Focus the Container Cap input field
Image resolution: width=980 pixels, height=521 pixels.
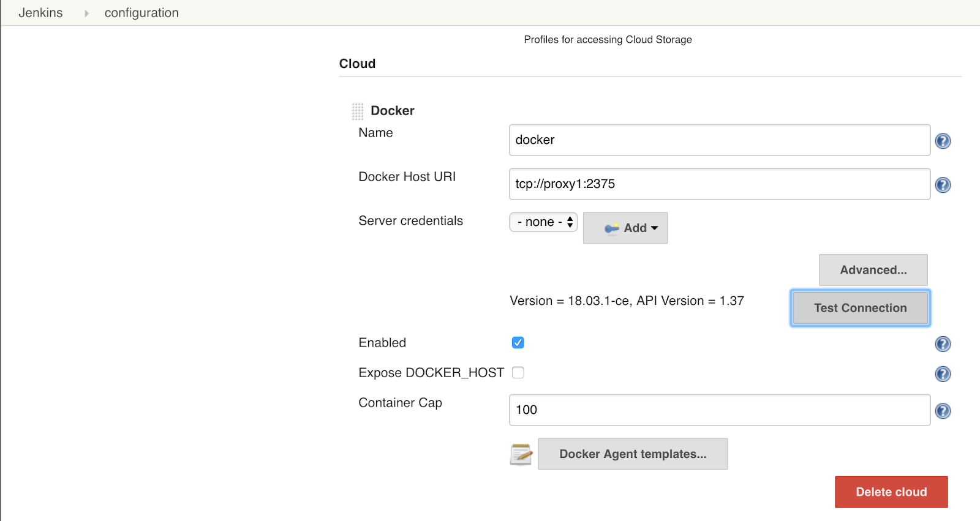[x=720, y=410]
